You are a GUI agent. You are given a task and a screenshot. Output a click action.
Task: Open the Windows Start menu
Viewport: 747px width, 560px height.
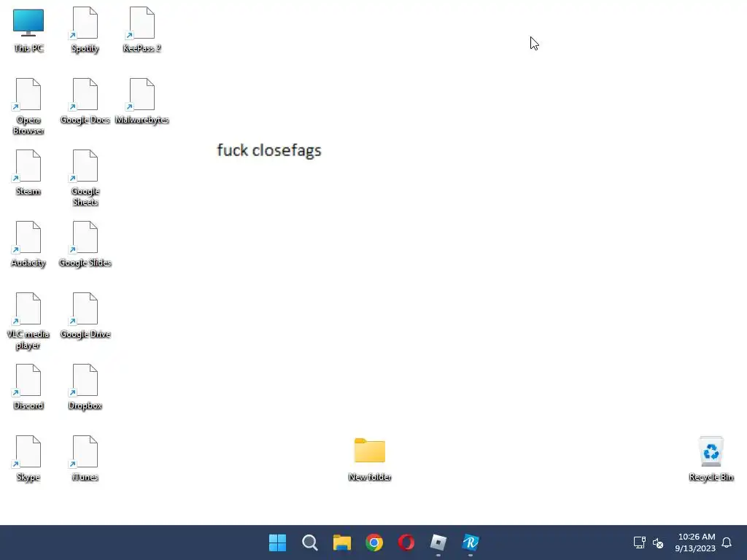[x=278, y=542]
